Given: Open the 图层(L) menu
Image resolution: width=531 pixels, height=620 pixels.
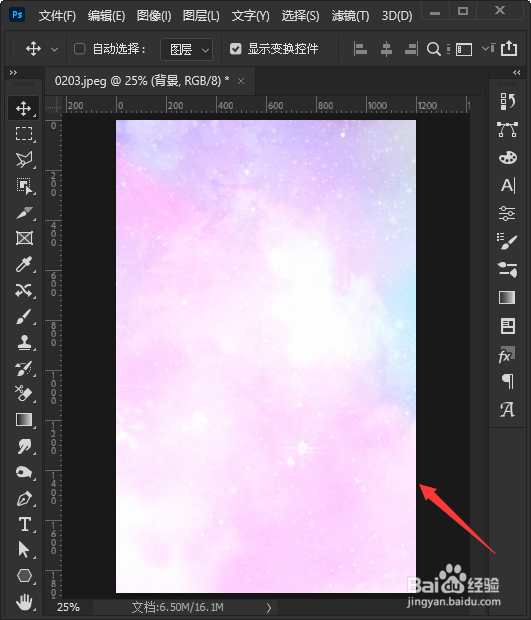Looking at the screenshot, I should (x=201, y=16).
